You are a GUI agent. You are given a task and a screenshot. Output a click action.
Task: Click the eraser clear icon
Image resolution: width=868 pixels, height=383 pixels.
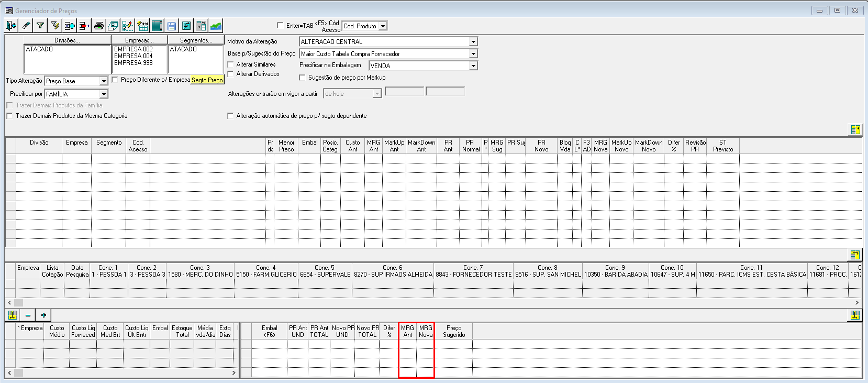26,26
